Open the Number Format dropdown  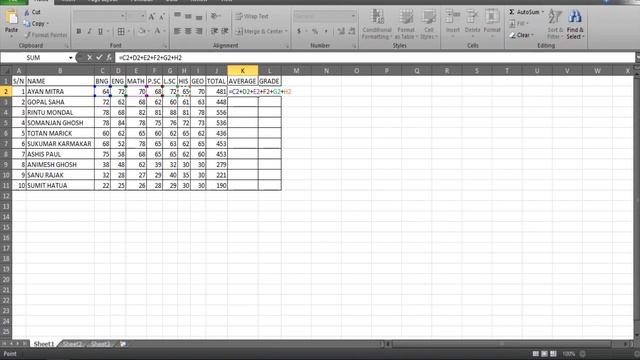(353, 16)
